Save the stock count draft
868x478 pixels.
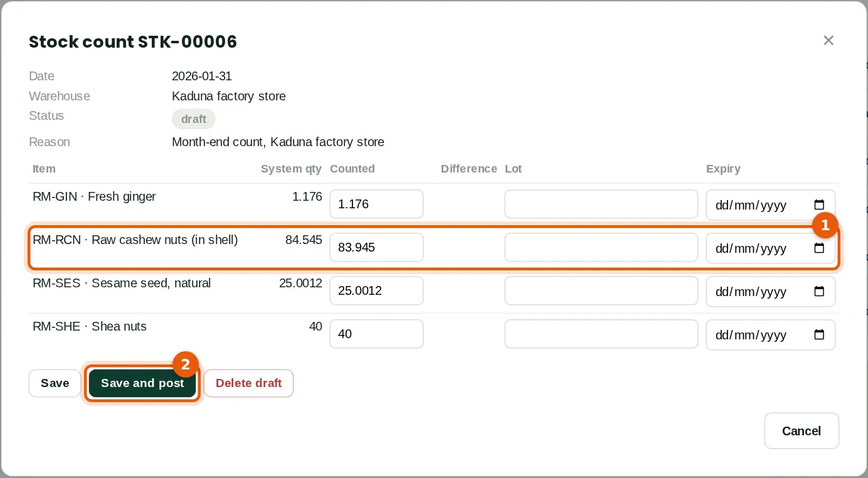click(55, 383)
